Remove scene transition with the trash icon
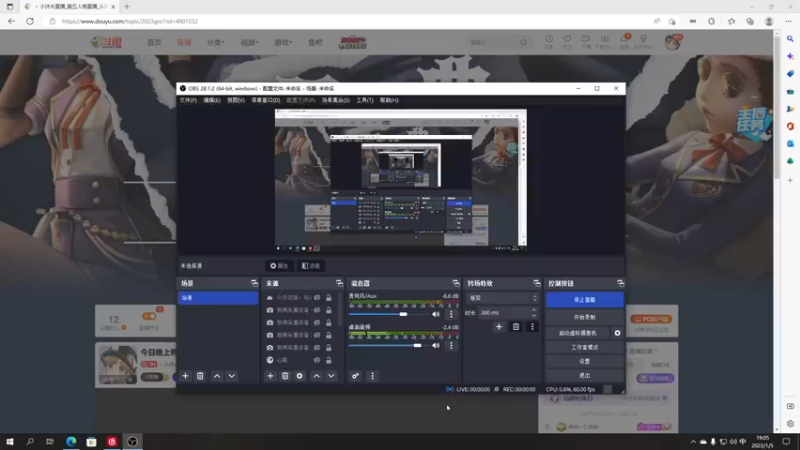 coord(516,327)
